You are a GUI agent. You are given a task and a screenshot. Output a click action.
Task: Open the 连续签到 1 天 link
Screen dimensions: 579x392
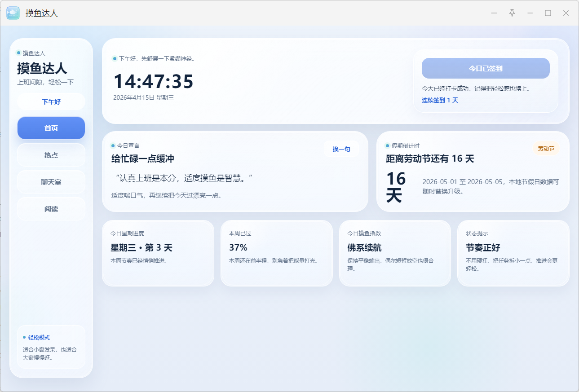[440, 100]
